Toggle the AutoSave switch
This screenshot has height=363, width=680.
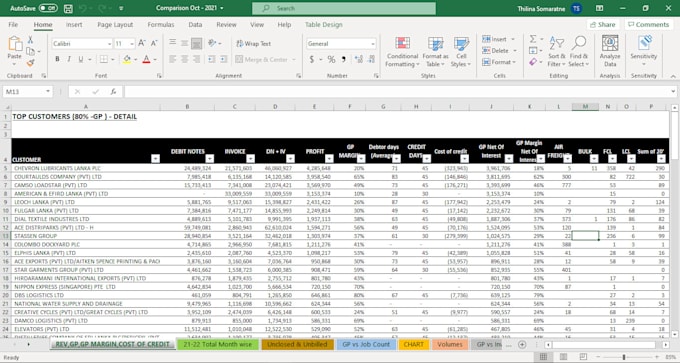(x=48, y=8)
